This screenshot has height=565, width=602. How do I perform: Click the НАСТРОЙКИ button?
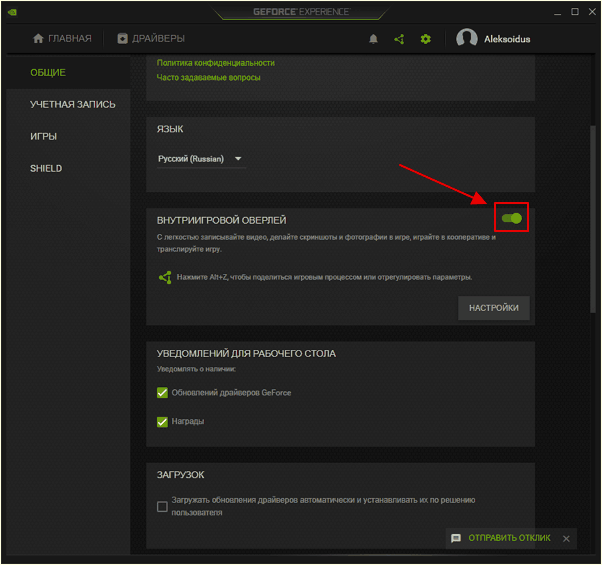(x=494, y=308)
